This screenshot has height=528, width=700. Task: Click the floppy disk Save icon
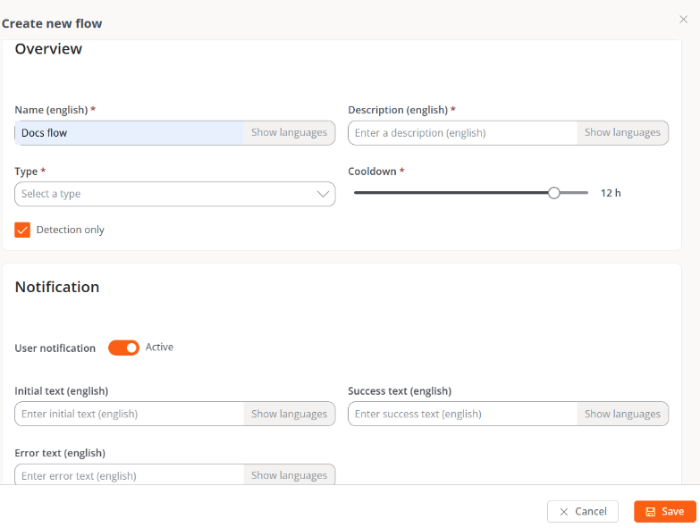tap(650, 511)
